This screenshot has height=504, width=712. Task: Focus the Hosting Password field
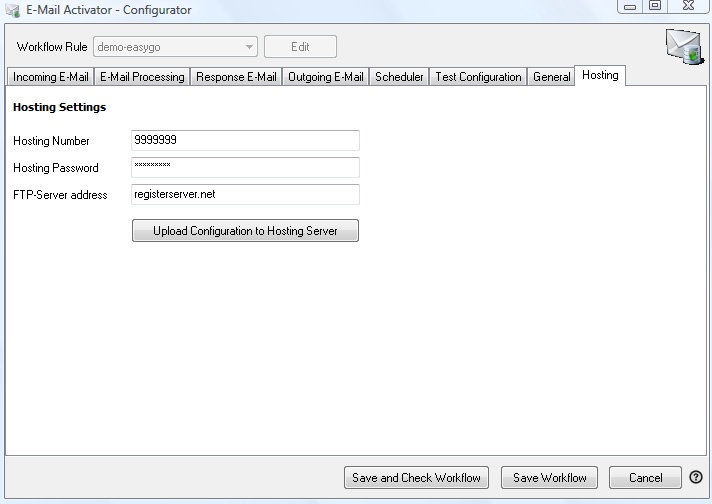point(245,167)
